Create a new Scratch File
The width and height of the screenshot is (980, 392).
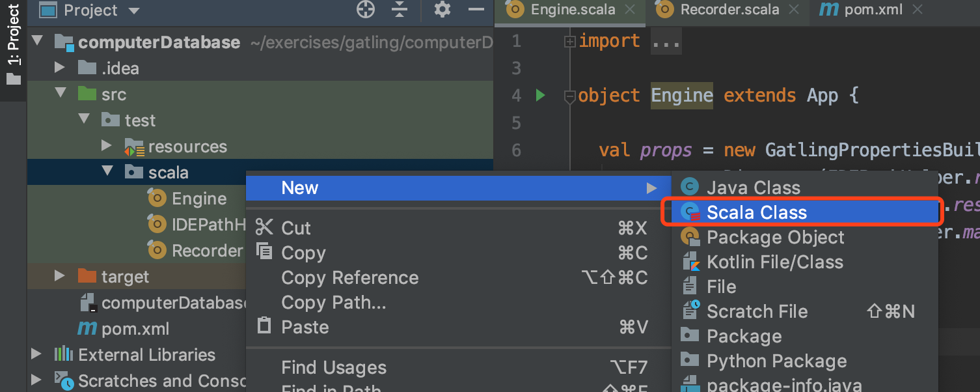point(804,311)
